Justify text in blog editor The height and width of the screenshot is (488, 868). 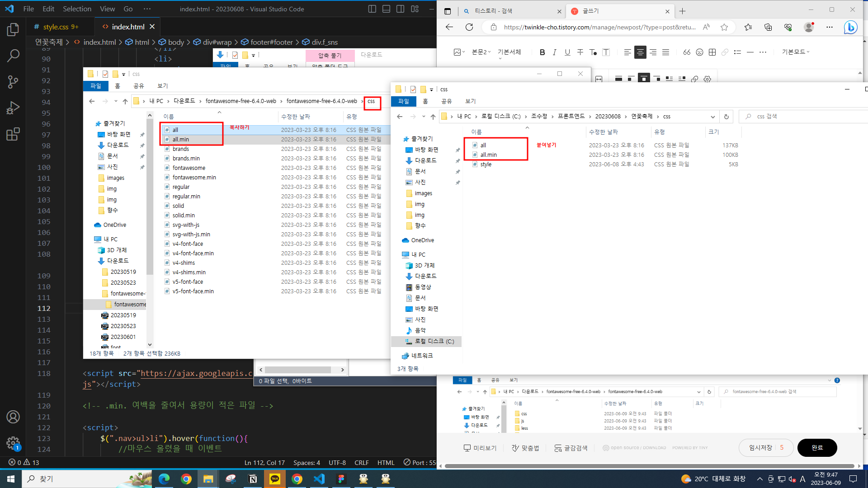click(x=665, y=52)
